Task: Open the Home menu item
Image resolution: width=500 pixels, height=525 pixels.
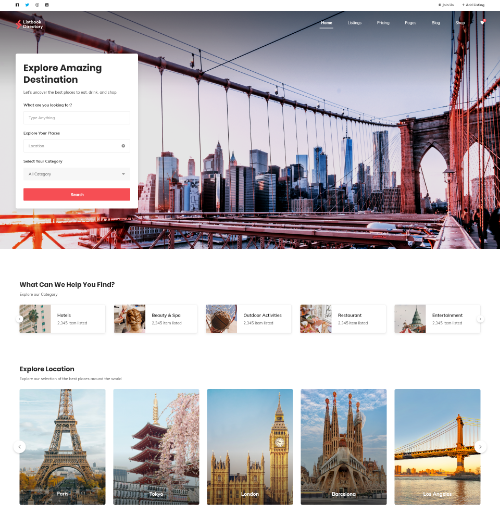Action: tap(326, 23)
